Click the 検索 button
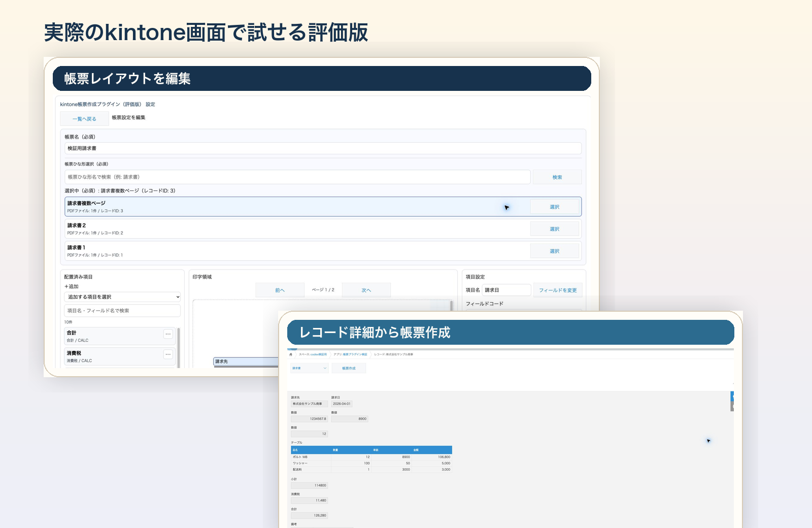812x528 pixels. [x=557, y=177]
